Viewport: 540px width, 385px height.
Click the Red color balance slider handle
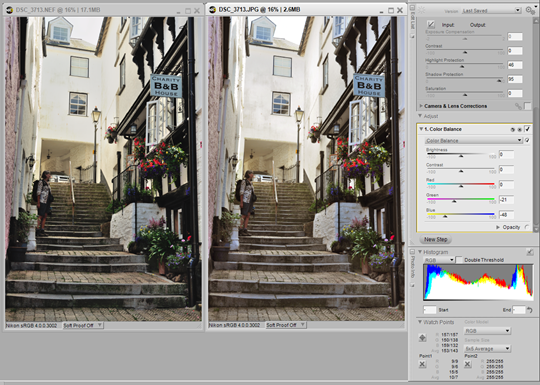pos(461,186)
